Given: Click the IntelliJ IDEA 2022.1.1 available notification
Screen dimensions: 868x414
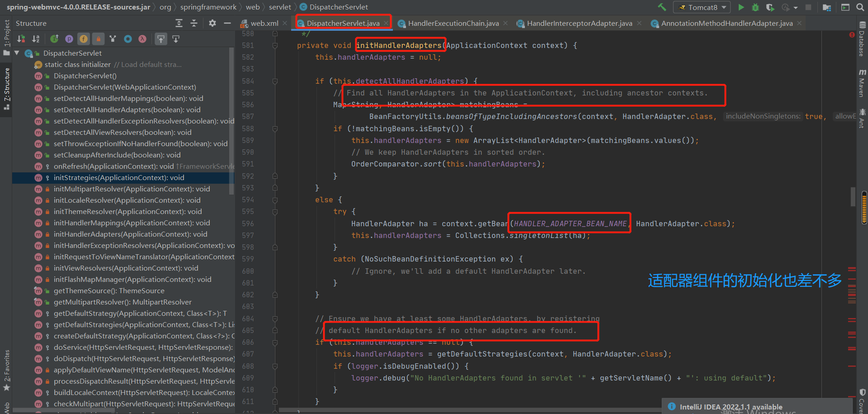Looking at the screenshot, I should pyautogui.click(x=731, y=407).
